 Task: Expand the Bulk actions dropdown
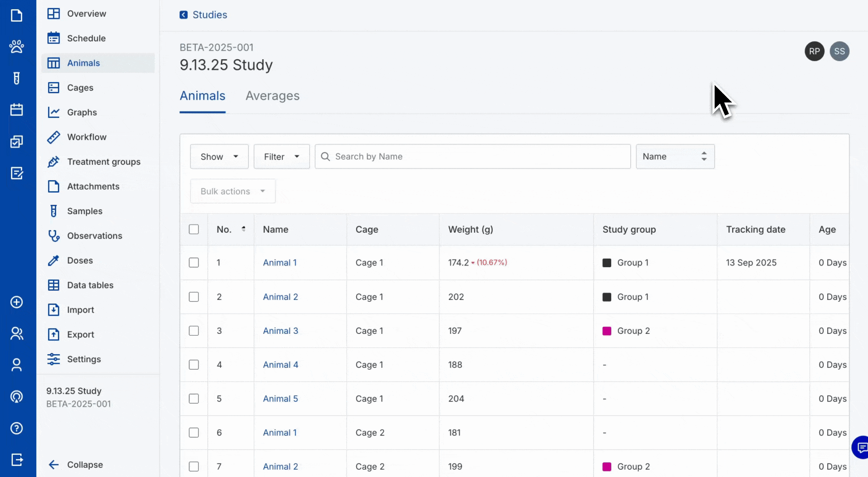[232, 191]
